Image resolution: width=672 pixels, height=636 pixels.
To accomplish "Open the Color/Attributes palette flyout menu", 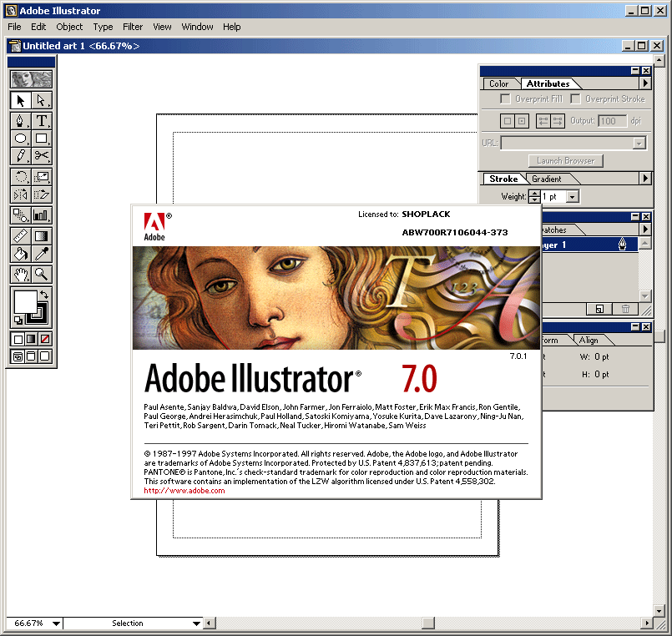I will pos(645,83).
